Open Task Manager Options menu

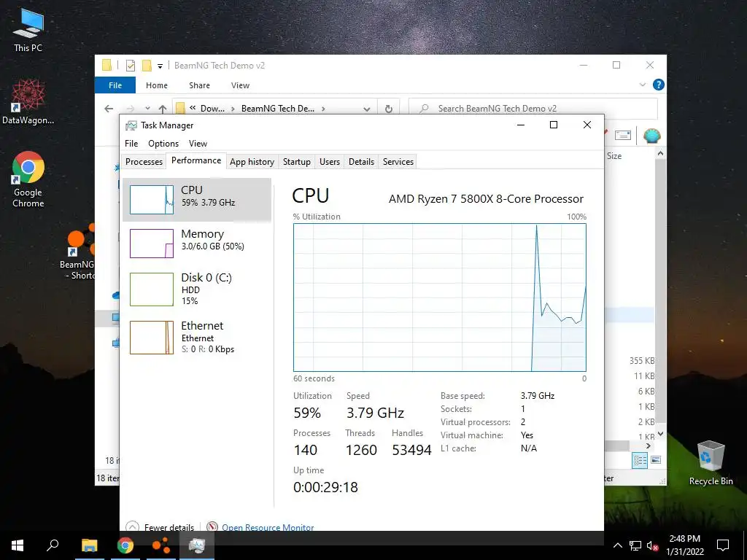[x=163, y=144]
